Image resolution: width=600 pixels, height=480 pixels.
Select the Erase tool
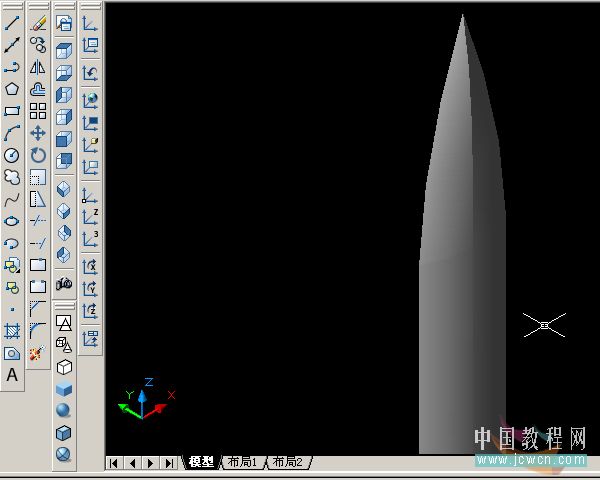point(38,22)
